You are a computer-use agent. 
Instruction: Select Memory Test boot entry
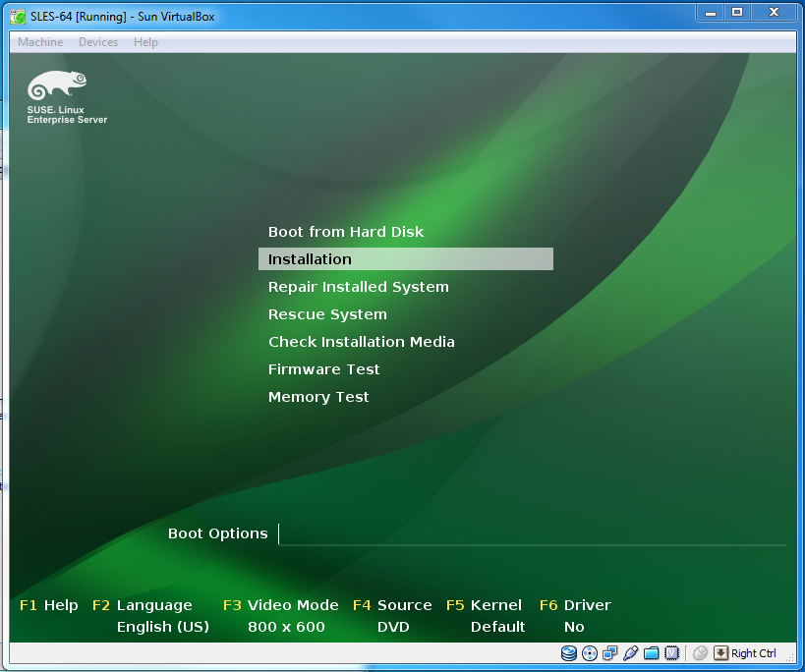[318, 397]
